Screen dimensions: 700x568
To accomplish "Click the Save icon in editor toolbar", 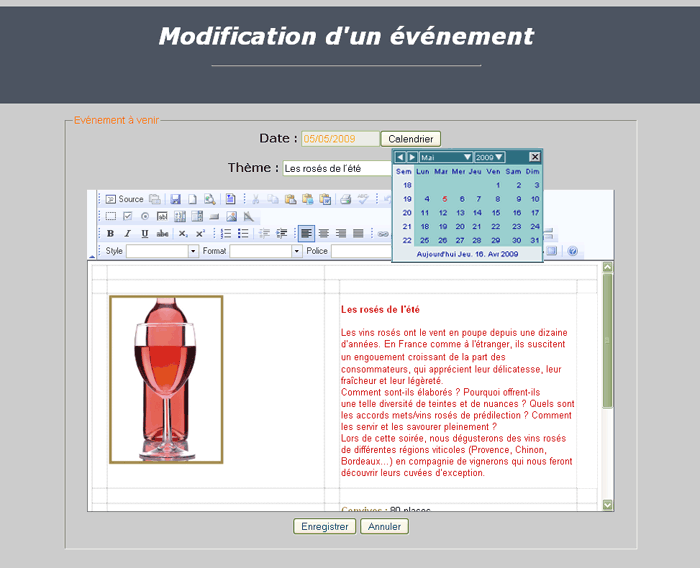I will pos(175,199).
